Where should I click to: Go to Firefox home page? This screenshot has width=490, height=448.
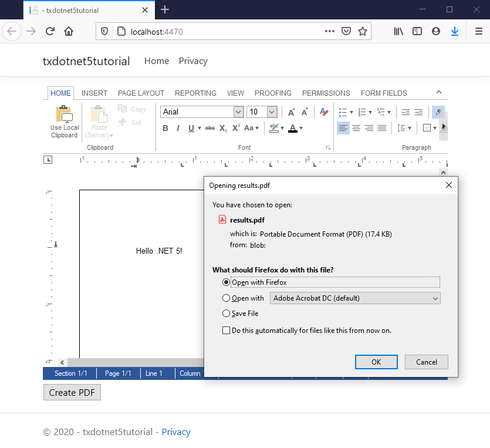coord(69,31)
